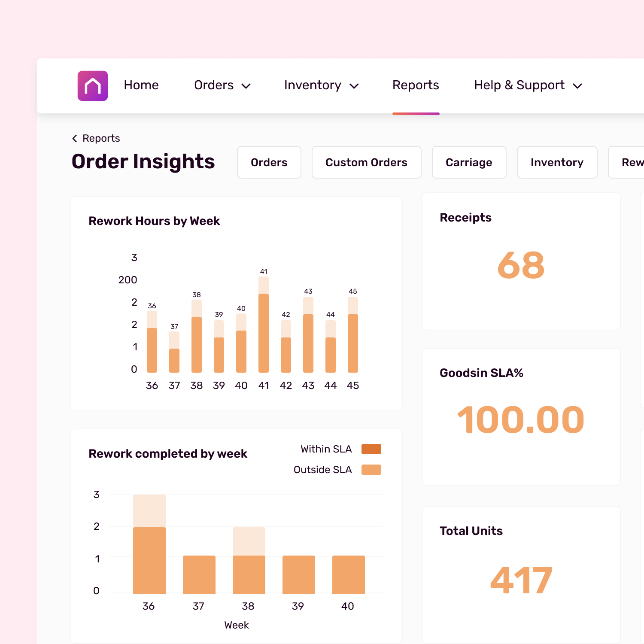Viewport: 644px width, 644px height.
Task: Click the 200 y-axis label
Action: point(128,280)
